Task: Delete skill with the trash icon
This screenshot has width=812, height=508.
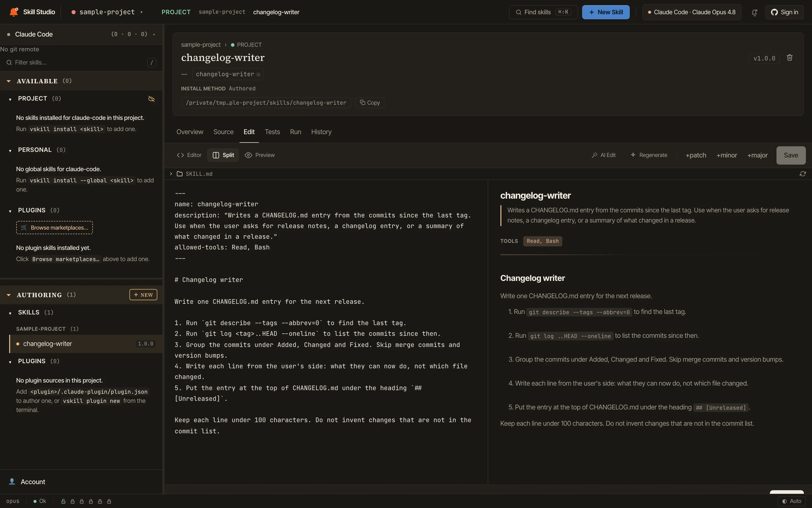Action: [789, 58]
